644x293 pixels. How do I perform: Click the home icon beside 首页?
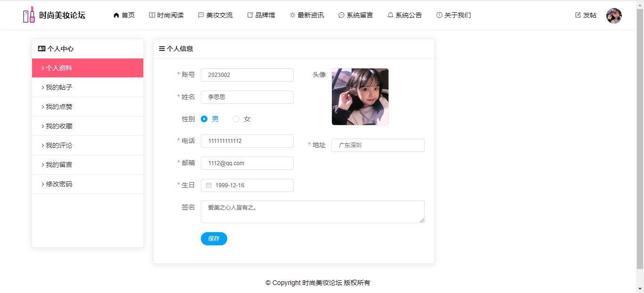(x=116, y=15)
